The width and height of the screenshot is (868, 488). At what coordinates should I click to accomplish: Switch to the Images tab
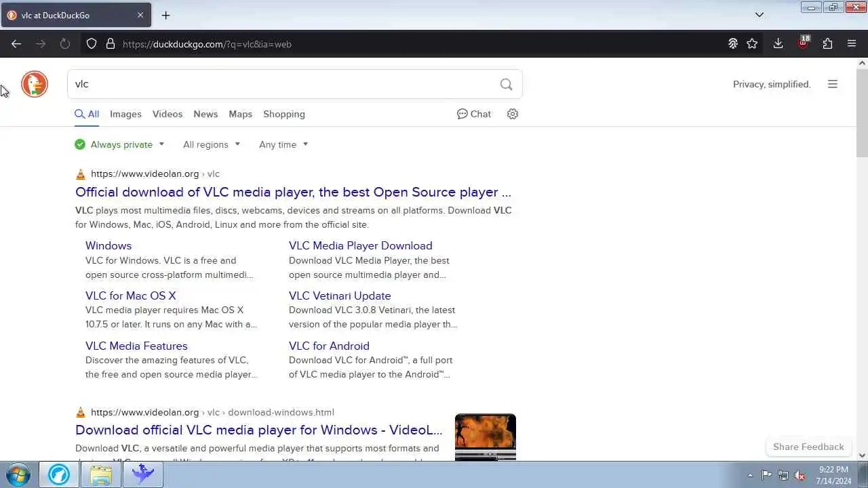(x=125, y=114)
